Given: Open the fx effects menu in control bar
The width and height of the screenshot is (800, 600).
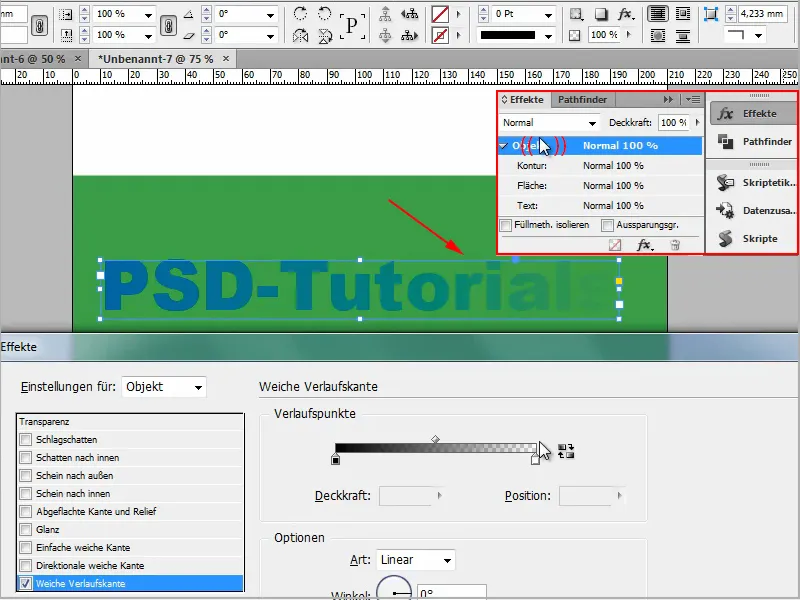Looking at the screenshot, I should click(626, 14).
